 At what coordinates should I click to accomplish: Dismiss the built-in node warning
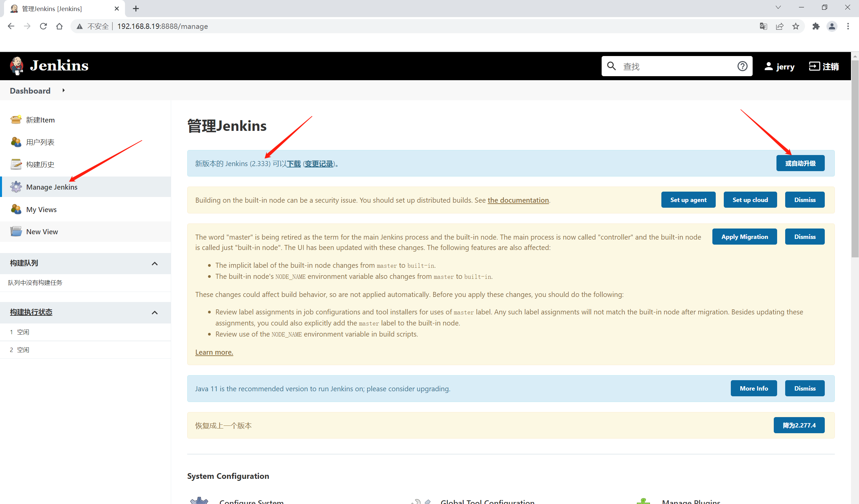point(804,200)
